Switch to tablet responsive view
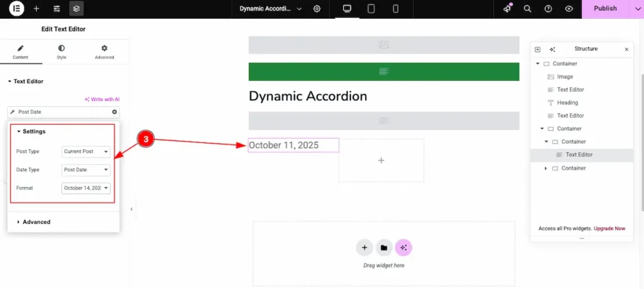The height and width of the screenshot is (289, 644). (x=371, y=9)
